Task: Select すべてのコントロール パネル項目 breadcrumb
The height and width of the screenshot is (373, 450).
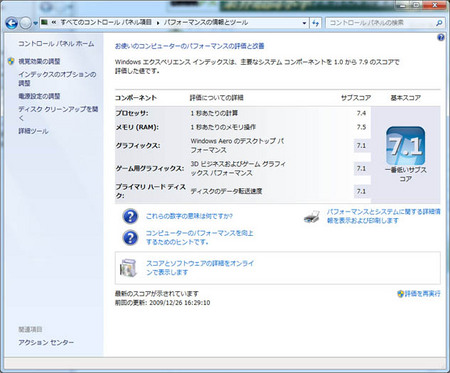Action: pos(106,22)
